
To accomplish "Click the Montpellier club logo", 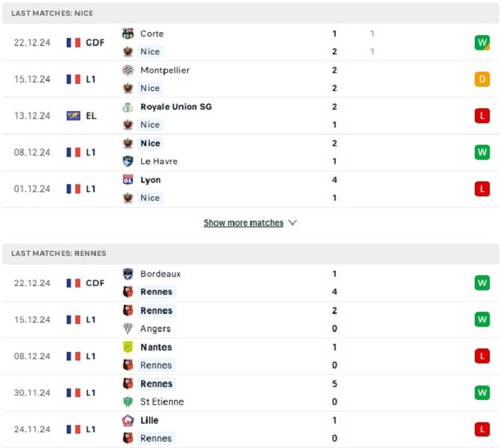I will point(128,70).
